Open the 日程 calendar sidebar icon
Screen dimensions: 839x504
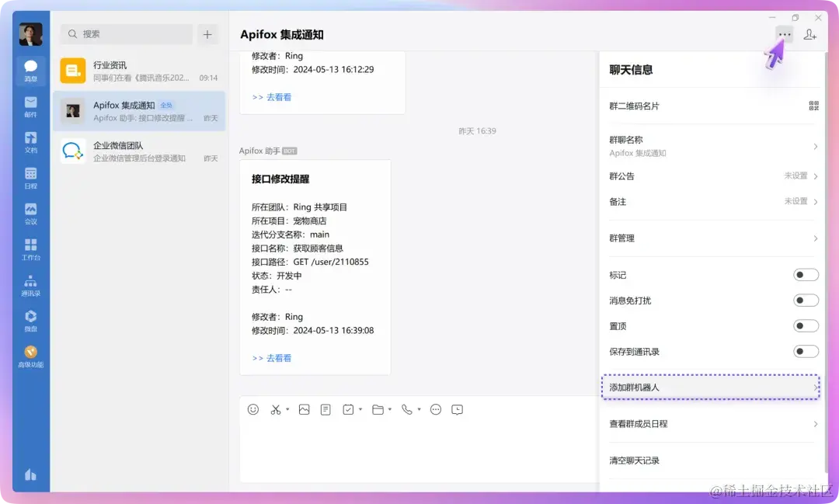pyautogui.click(x=30, y=178)
